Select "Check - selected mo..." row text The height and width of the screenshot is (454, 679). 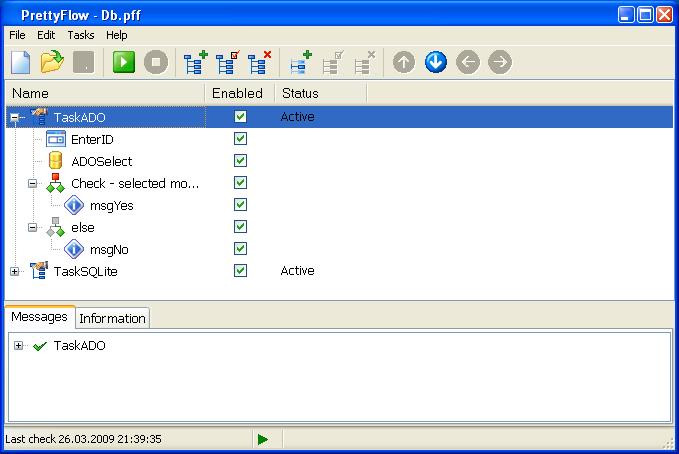(135, 183)
